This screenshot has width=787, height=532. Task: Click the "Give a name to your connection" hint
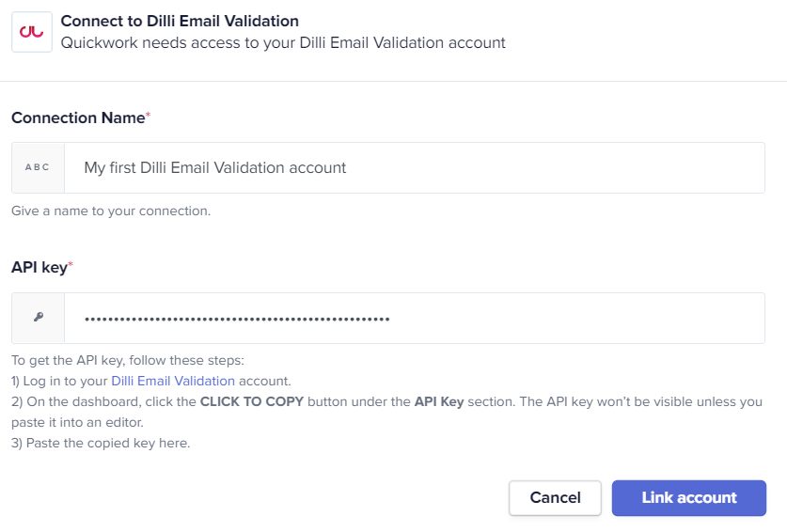tap(111, 211)
